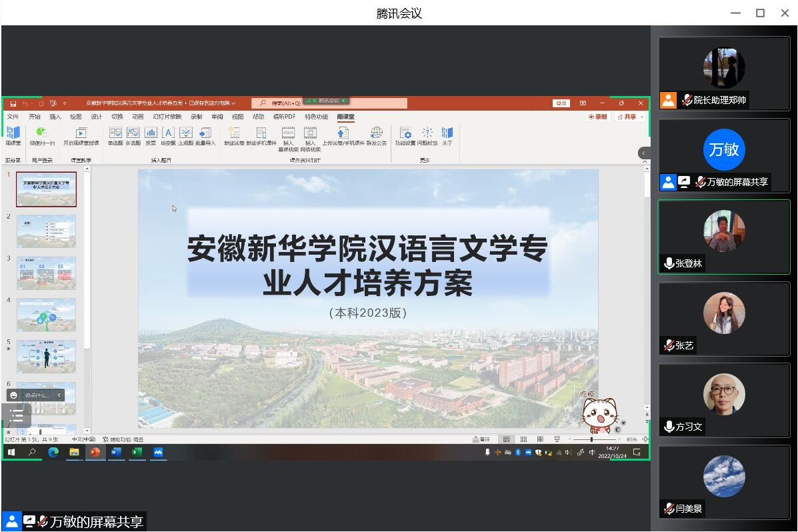This screenshot has height=532, width=798.
Task: Open Excel from the Windows taskbar
Action: click(137, 452)
